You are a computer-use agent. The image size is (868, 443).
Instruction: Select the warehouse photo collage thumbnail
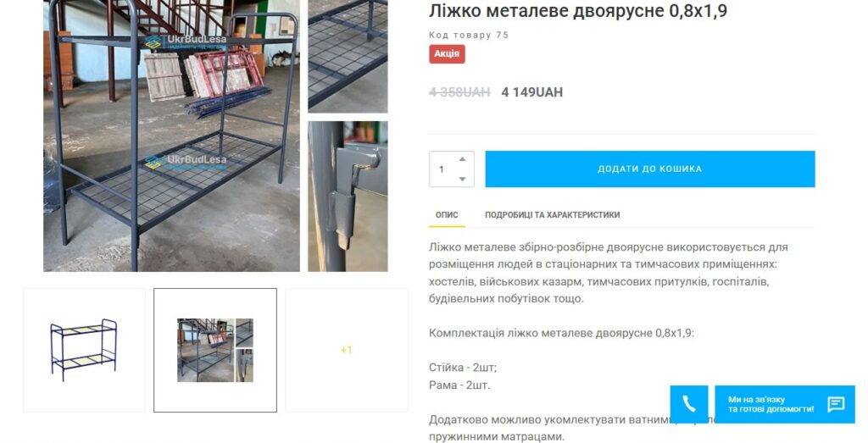tap(215, 350)
